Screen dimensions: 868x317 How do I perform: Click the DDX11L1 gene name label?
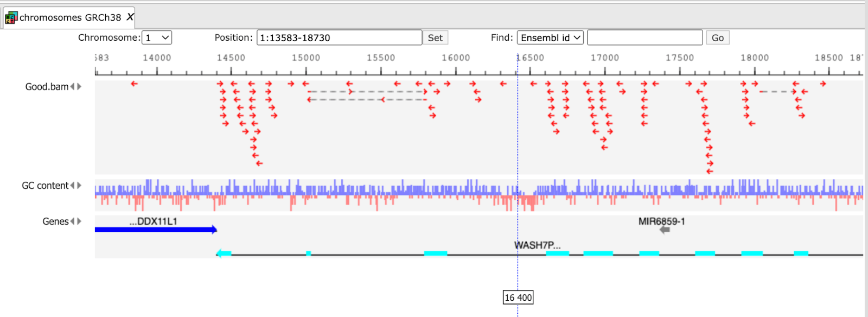point(154,221)
